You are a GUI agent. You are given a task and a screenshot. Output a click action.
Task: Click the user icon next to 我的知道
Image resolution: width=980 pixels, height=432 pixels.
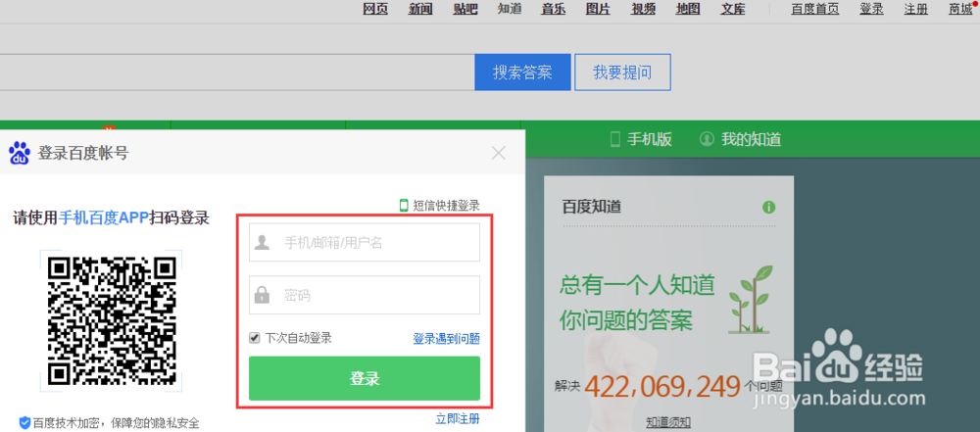tap(707, 139)
